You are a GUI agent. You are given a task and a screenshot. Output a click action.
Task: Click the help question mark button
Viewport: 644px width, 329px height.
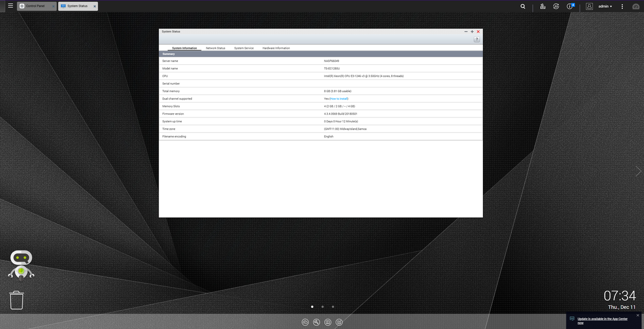(476, 39)
